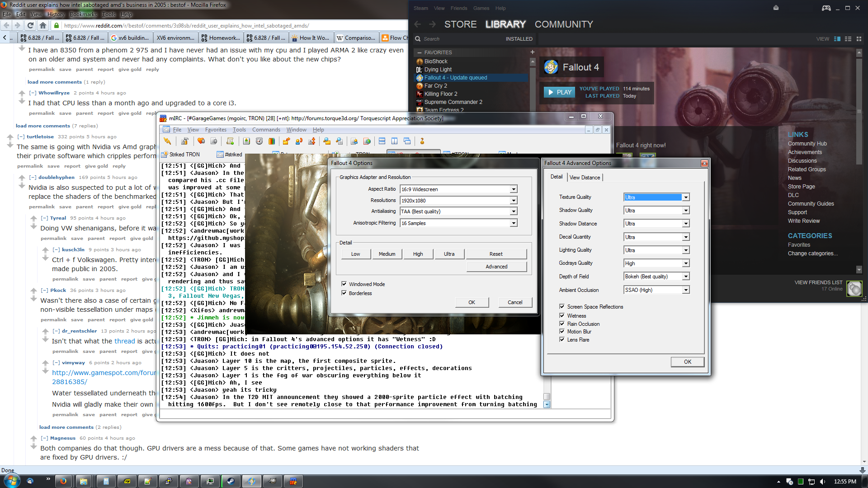Switch to View Distance tab

[585, 178]
